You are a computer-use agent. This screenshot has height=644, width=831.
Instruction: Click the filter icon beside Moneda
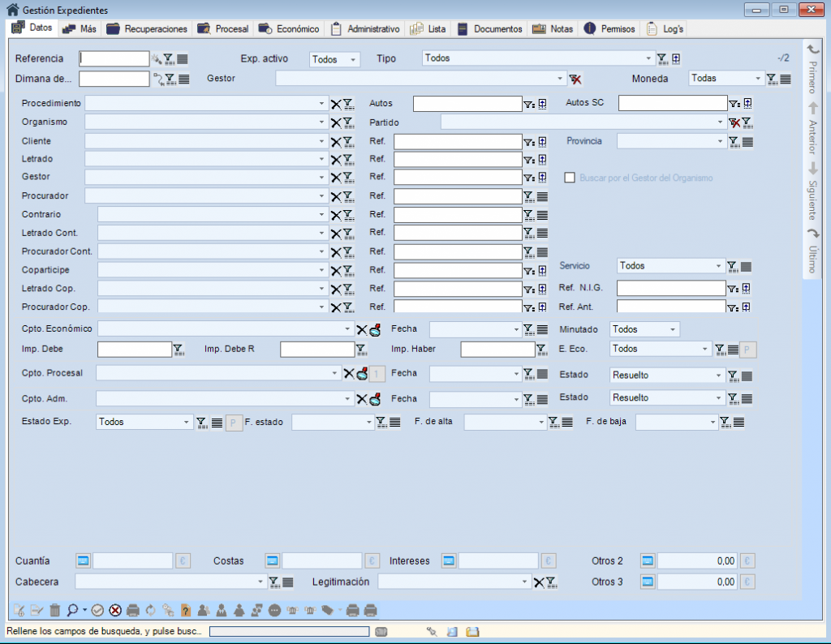pyautogui.click(x=773, y=79)
